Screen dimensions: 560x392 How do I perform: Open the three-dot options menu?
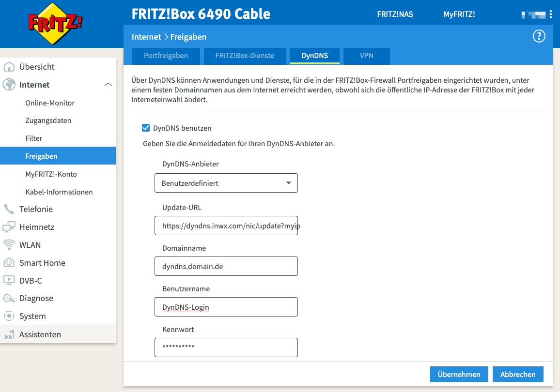(x=551, y=14)
